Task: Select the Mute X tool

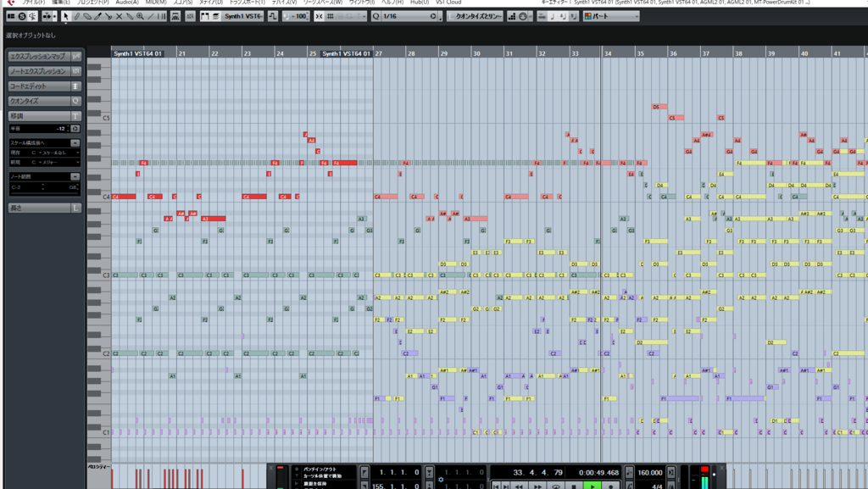Action: [x=119, y=17]
